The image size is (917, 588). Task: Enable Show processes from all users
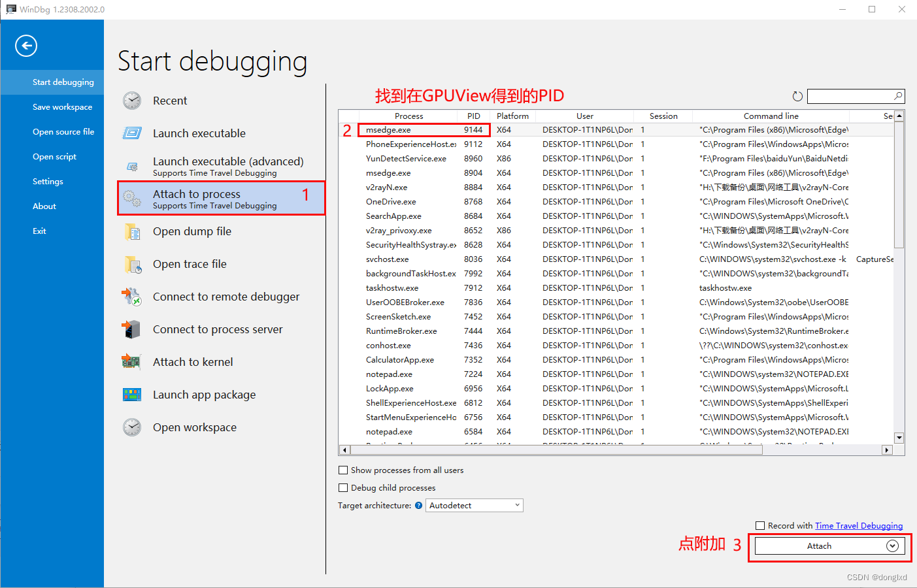click(x=343, y=470)
